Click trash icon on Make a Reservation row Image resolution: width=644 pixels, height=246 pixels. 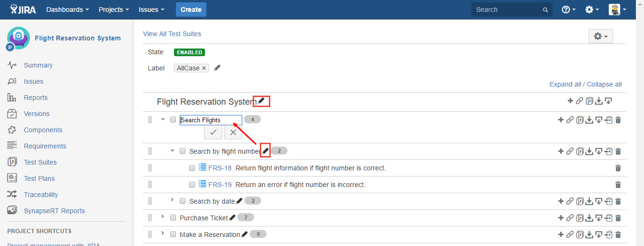618,235
